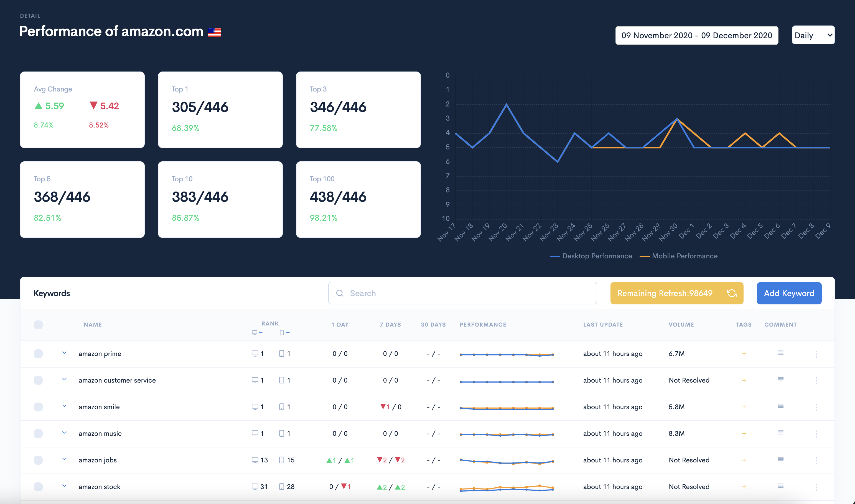The height and width of the screenshot is (504, 855).
Task: Open the amazon music keyword
Action: tap(100, 433)
